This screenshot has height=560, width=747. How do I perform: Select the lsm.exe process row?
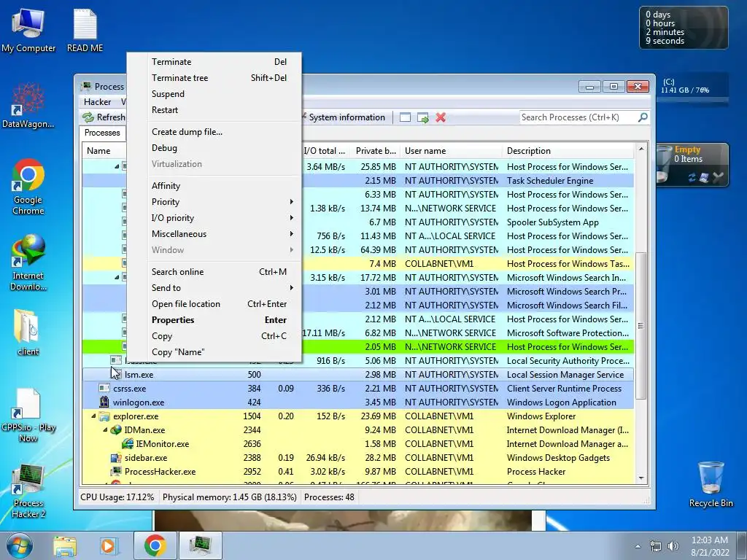pyautogui.click(x=358, y=375)
